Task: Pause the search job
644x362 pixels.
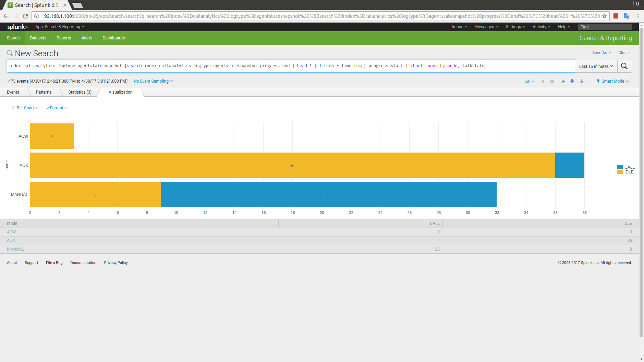Action: coord(543,82)
